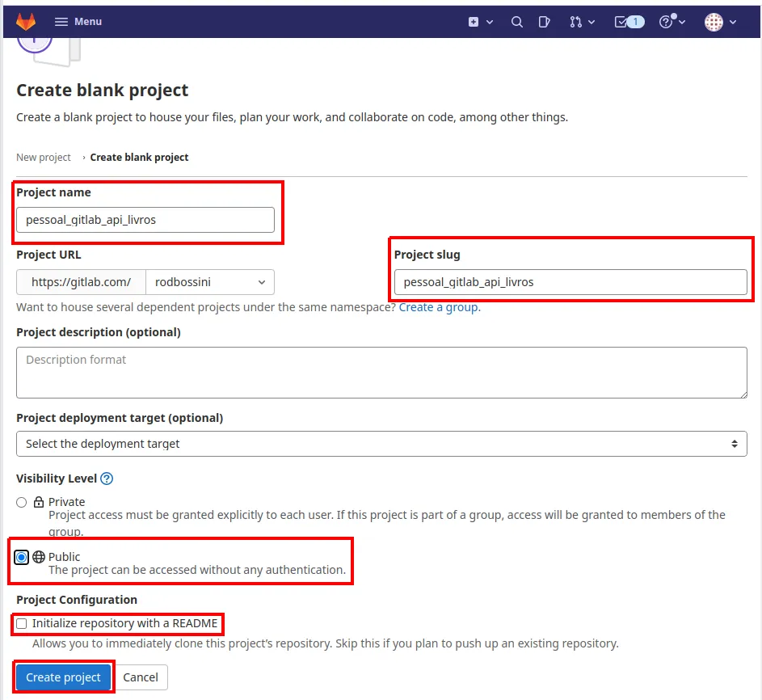762x700 pixels.
Task: Click the Cancel button
Action: (141, 677)
